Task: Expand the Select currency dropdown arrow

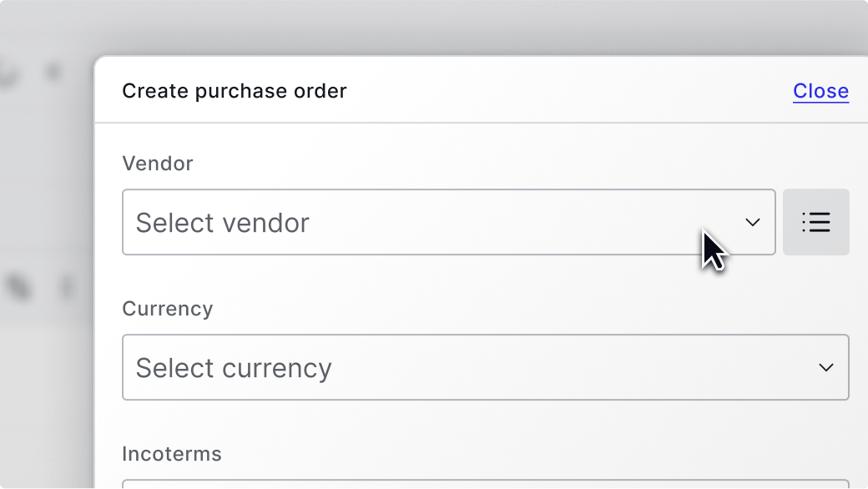Action: pos(826,367)
